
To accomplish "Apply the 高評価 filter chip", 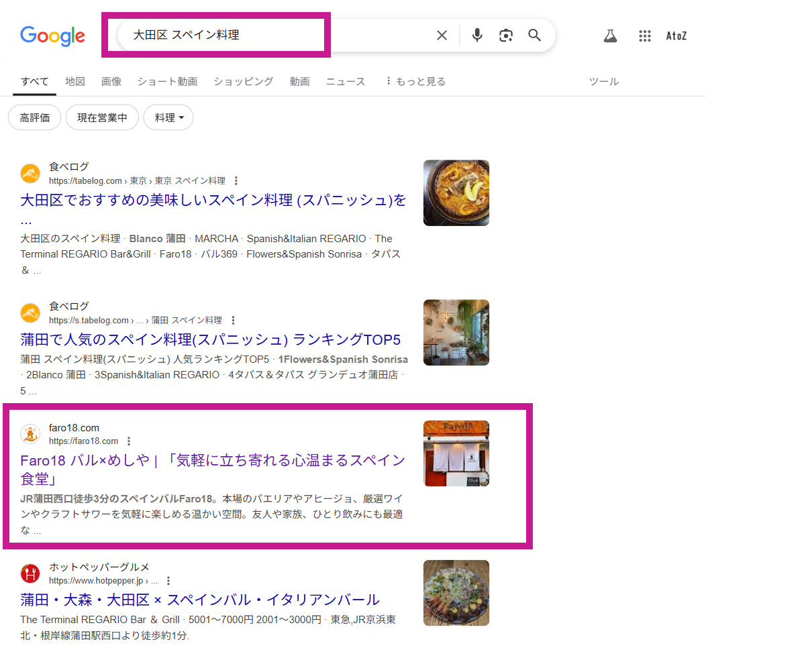I will pyautogui.click(x=35, y=117).
